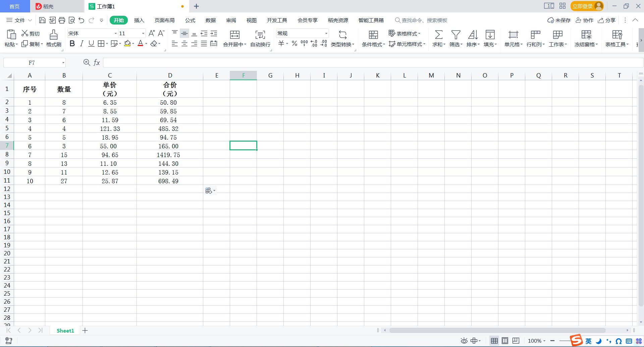Switch to the 插入 ribbon tab

pos(139,20)
